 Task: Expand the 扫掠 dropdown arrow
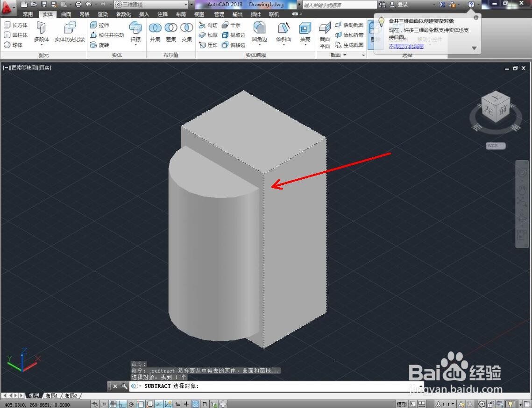click(x=135, y=44)
